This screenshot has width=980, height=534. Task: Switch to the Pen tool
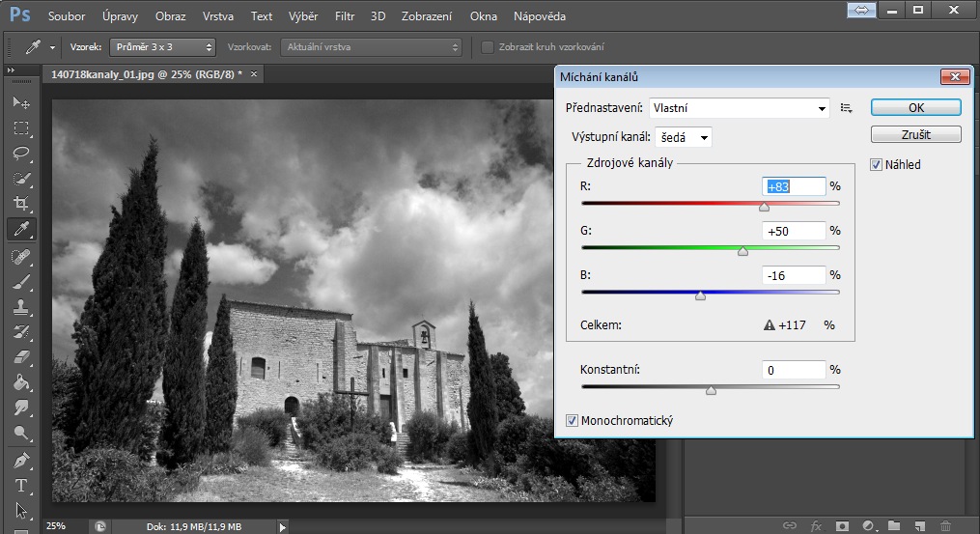(20, 460)
